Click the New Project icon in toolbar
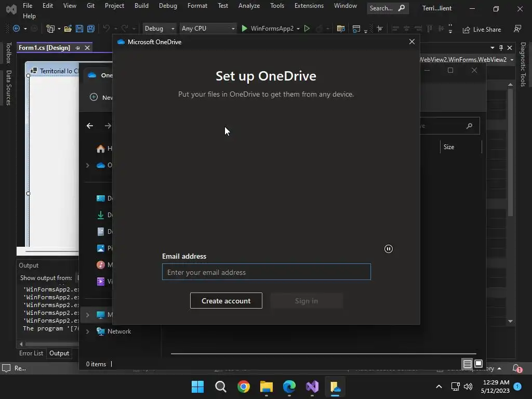This screenshot has height=399, width=532. (x=50, y=29)
